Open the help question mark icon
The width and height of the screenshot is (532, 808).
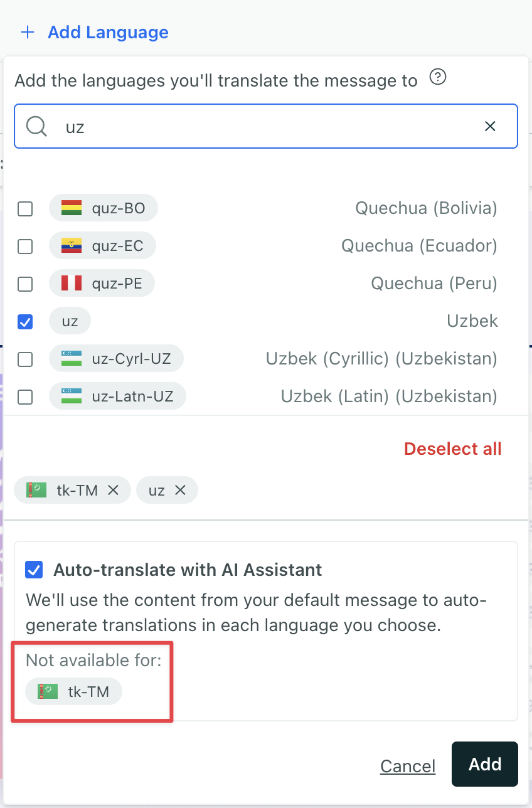coord(438,78)
